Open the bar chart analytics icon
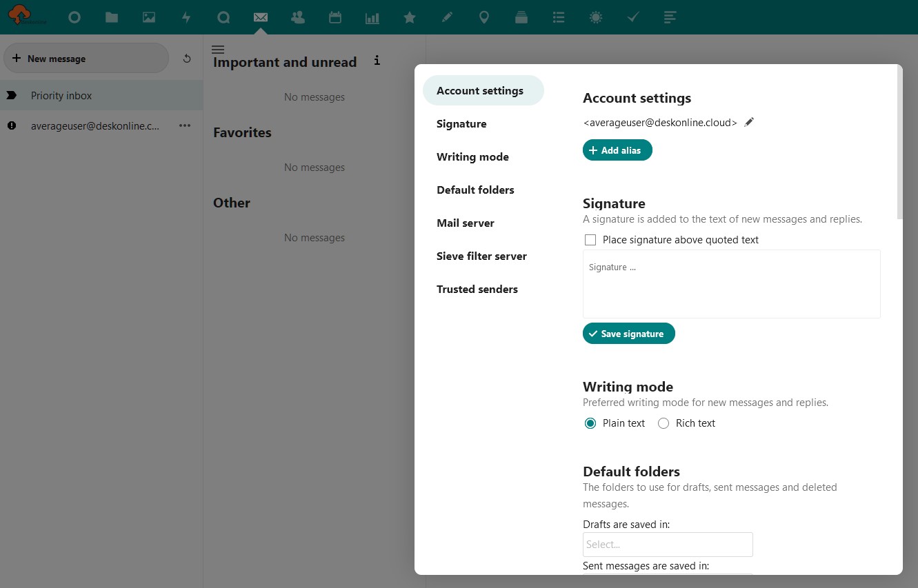The height and width of the screenshot is (588, 918). pos(372,17)
